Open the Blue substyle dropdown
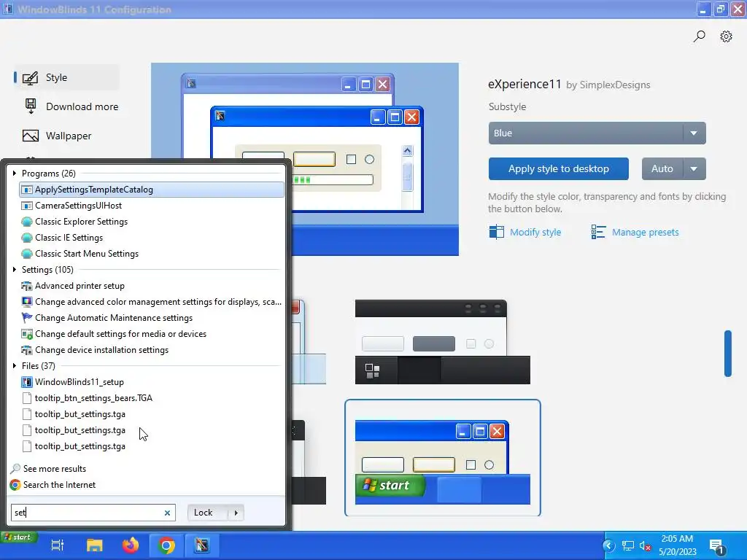 tap(597, 133)
